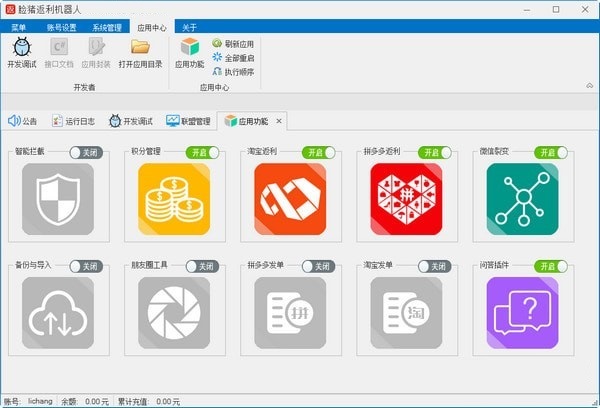Open the 菜单 ribbon tab
The image size is (600, 408).
[x=18, y=27]
